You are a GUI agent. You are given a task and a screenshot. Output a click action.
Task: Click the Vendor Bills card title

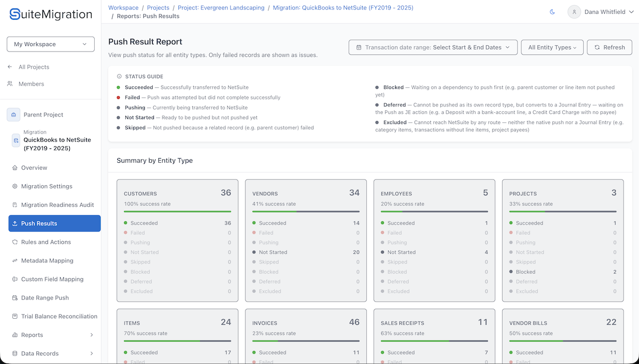tap(528, 323)
